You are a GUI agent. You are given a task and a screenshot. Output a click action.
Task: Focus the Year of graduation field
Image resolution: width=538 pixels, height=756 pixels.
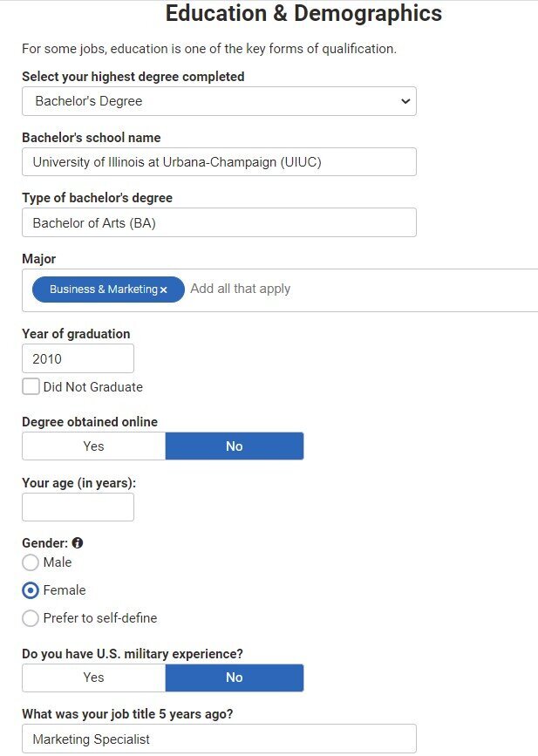pyautogui.click(x=78, y=358)
